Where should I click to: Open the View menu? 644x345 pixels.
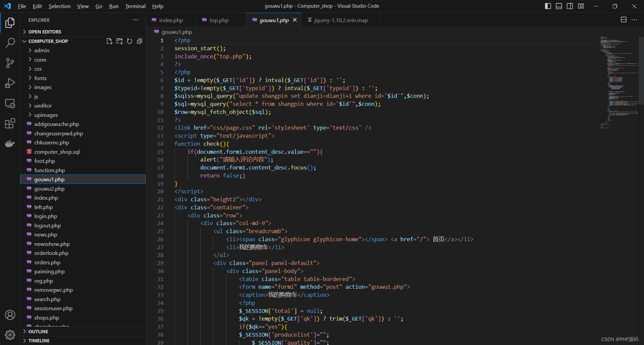coord(83,6)
